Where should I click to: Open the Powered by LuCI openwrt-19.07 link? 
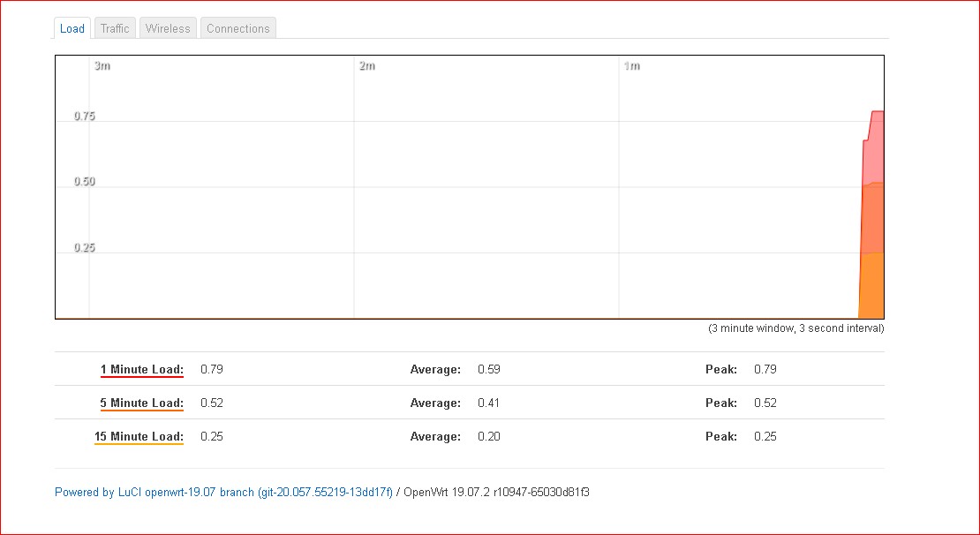pyautogui.click(x=223, y=492)
